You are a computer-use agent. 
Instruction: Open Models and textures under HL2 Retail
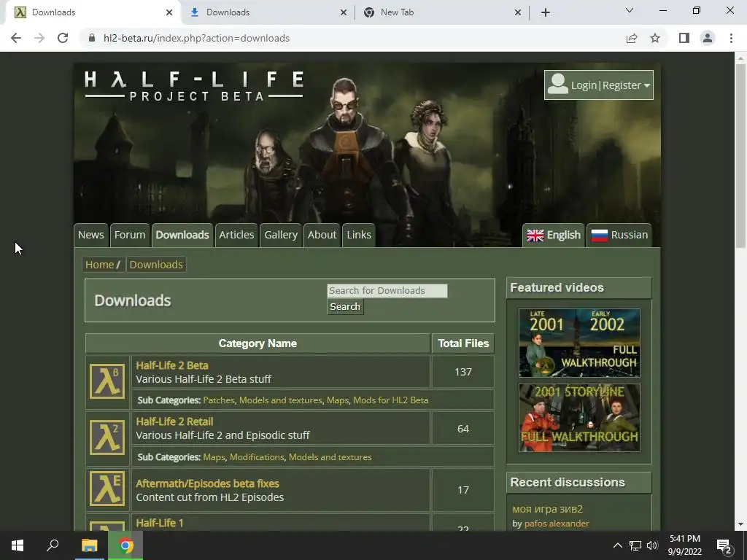coord(330,456)
